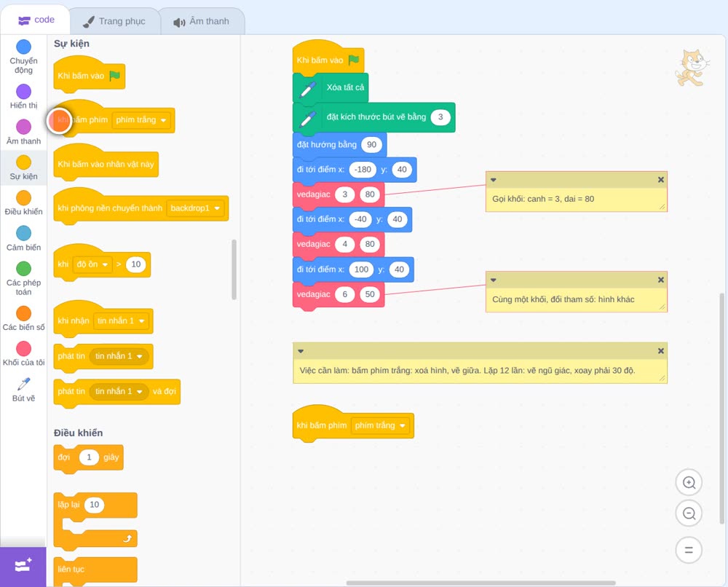Open the backdrop1 dropdown in palette
This screenshot has height=587, width=728.
tap(195, 208)
